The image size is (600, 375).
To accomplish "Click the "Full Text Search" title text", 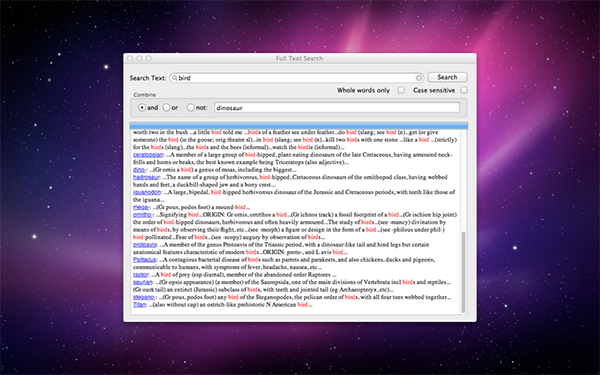I will 299,58.
